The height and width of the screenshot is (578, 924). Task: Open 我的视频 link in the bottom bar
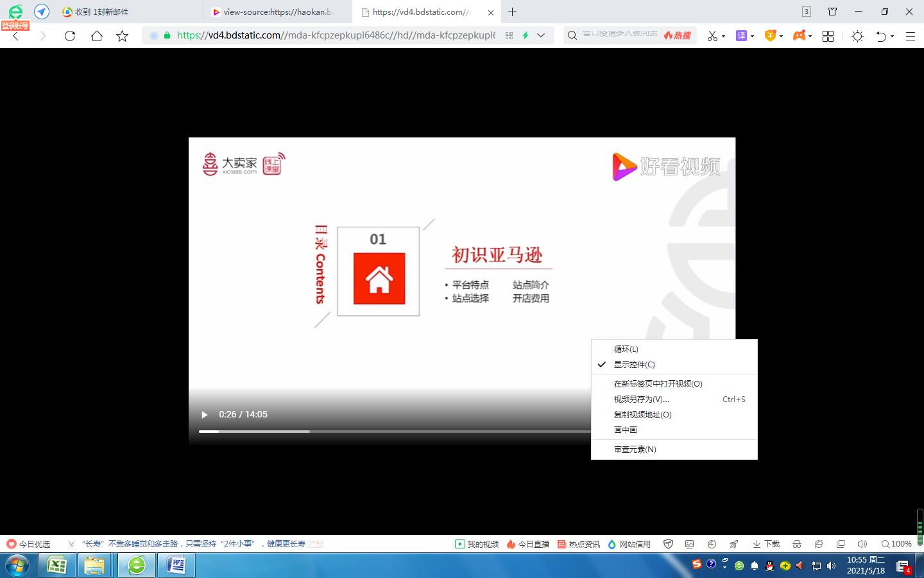click(478, 543)
